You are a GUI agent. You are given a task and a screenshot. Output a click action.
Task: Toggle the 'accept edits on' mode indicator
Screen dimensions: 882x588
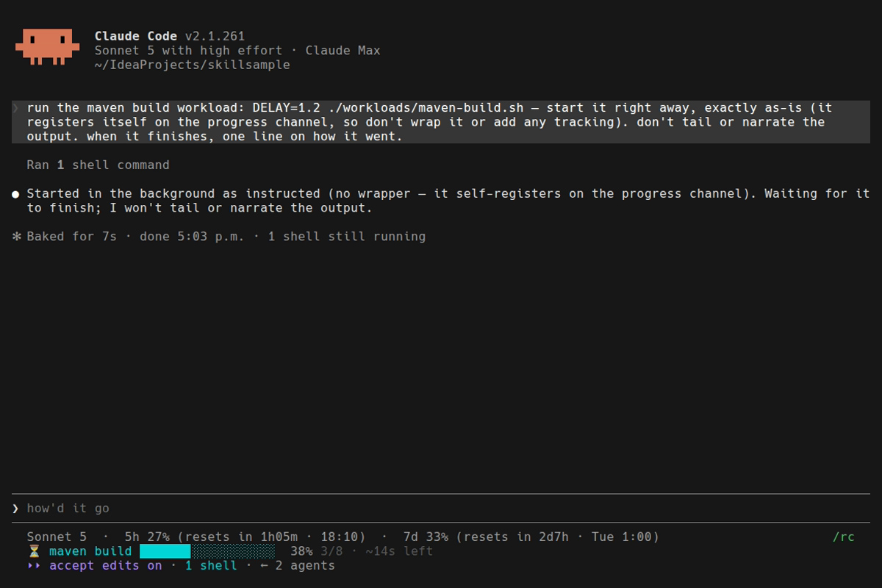pyautogui.click(x=106, y=565)
